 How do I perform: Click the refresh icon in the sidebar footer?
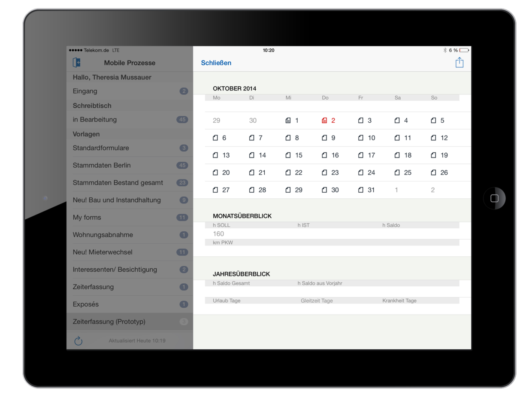pos(78,341)
